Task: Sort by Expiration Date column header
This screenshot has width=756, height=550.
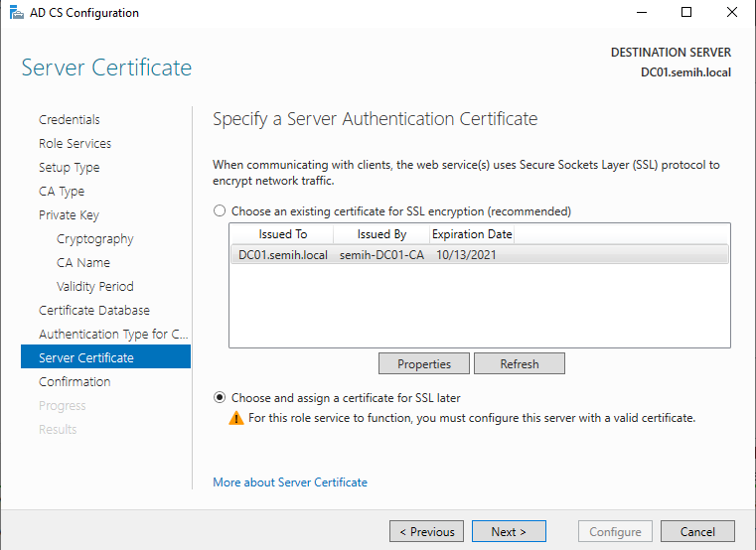Action: tap(472, 234)
